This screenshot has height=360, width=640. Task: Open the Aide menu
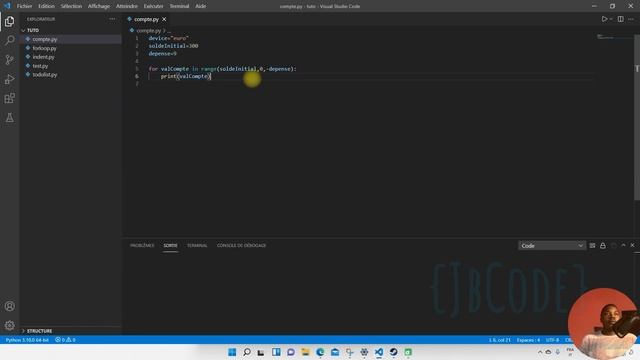[200, 6]
